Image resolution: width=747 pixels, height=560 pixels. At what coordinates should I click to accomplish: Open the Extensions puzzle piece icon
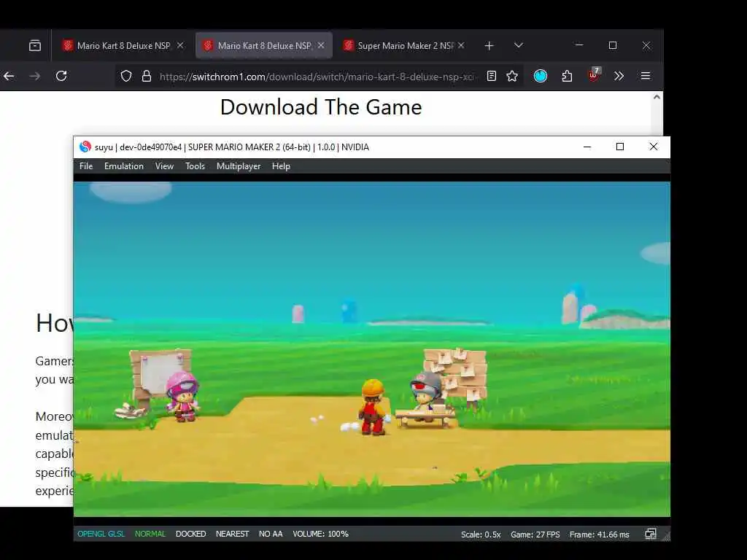click(x=567, y=76)
